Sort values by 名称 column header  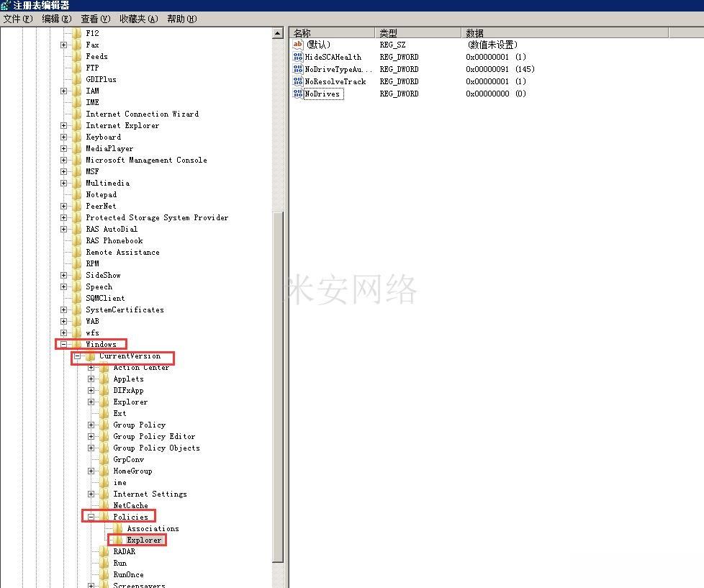(x=333, y=33)
